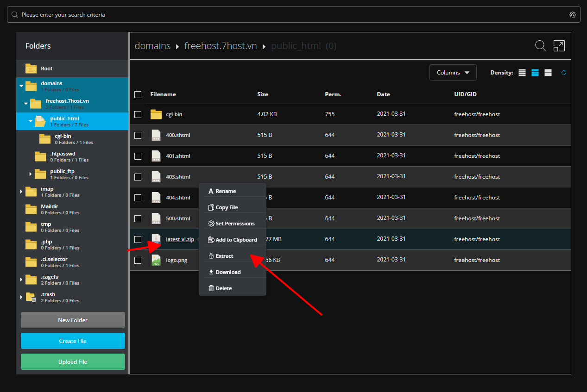Select the spacious density icon

tap(548, 73)
